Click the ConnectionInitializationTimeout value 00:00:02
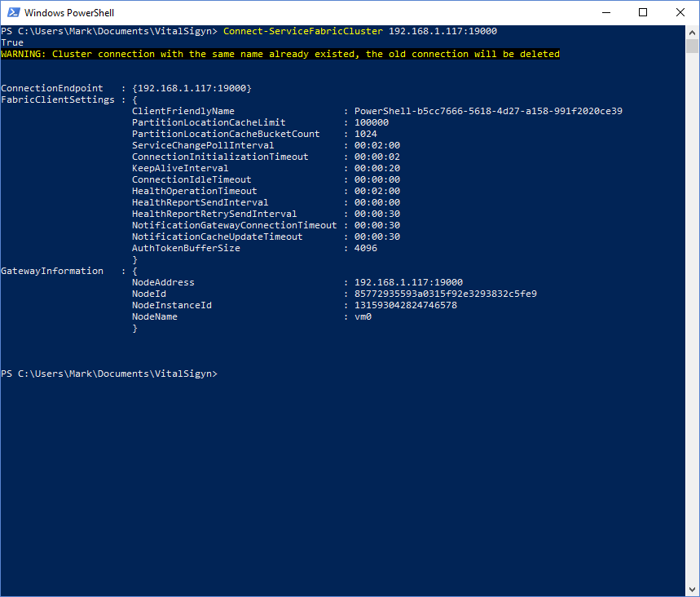The width and height of the screenshot is (700, 597). [377, 157]
